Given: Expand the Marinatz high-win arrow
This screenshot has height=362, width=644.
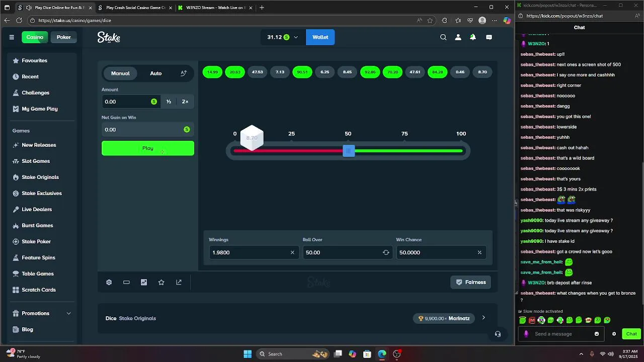Looking at the screenshot, I should pyautogui.click(x=484, y=318).
